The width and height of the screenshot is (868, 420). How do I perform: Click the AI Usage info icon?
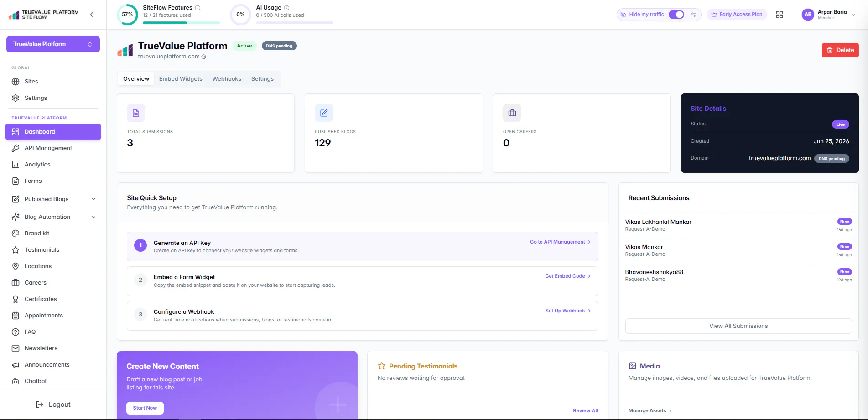point(286,8)
